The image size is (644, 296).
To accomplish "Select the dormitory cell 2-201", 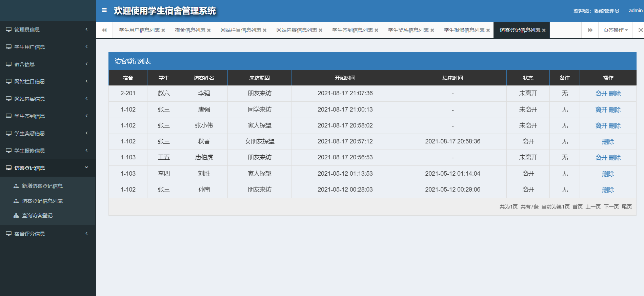I will coord(128,93).
